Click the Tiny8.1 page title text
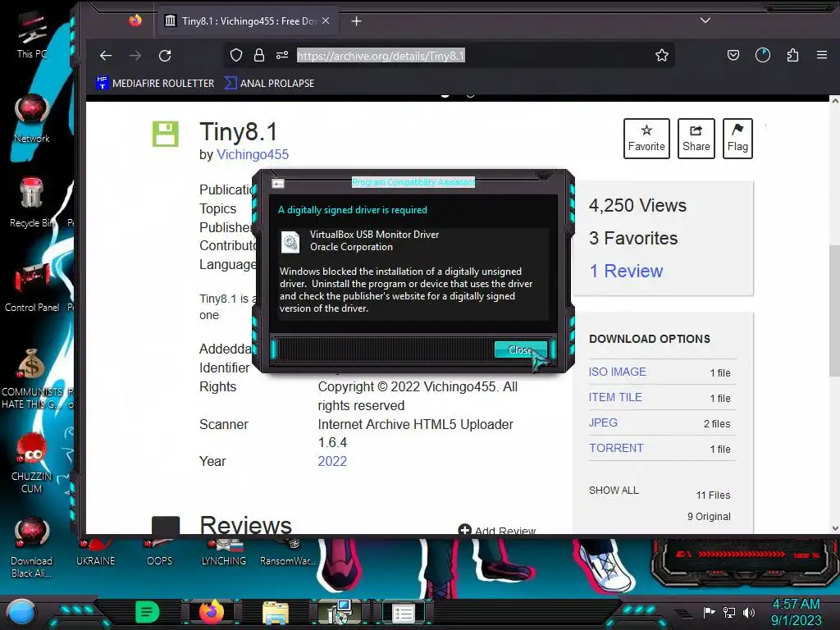The image size is (840, 630). [x=239, y=132]
